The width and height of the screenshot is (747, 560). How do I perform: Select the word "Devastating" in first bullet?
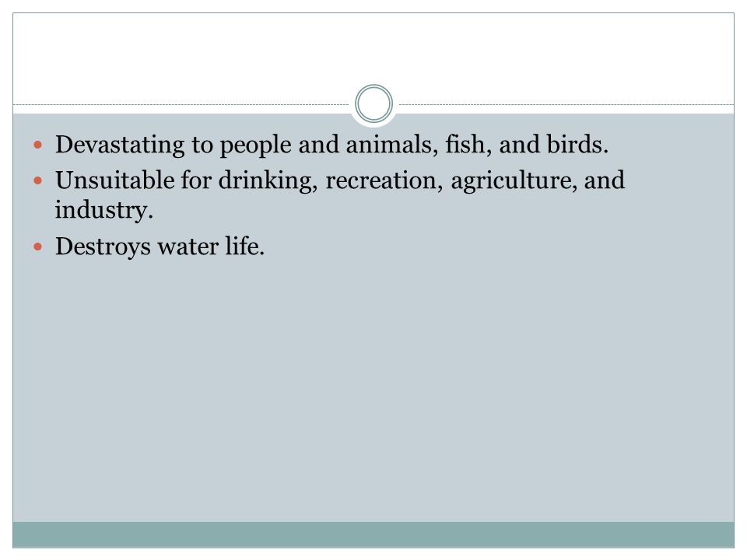(x=120, y=145)
